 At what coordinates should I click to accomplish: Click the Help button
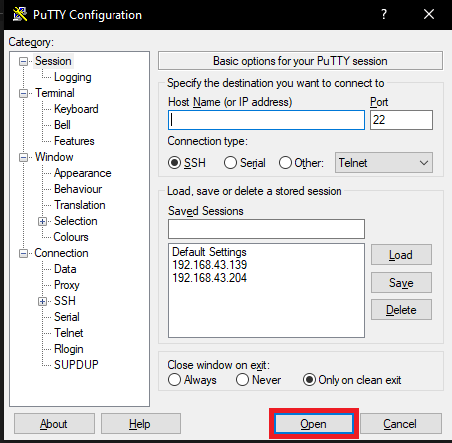[x=141, y=424]
